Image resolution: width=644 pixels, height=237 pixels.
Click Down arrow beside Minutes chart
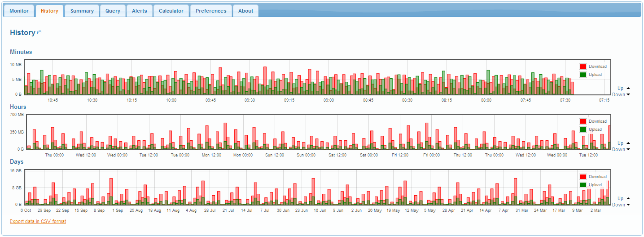click(x=628, y=94)
